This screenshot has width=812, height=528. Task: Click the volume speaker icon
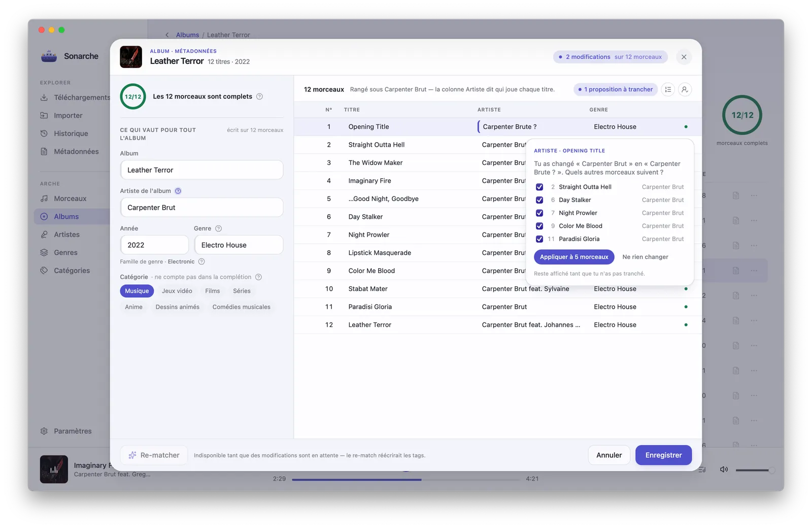point(724,470)
